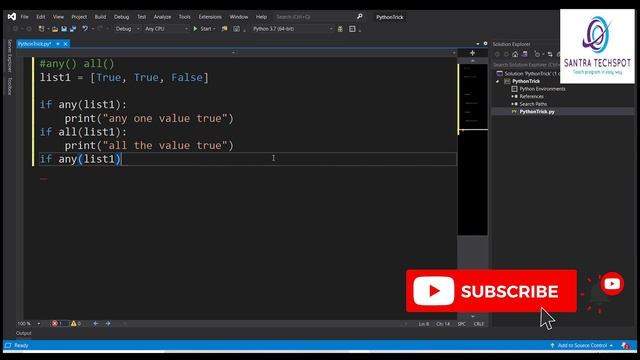This screenshot has height=360, width=640.
Task: Click second icon right of Start dropdown
Action: [x=236, y=29]
